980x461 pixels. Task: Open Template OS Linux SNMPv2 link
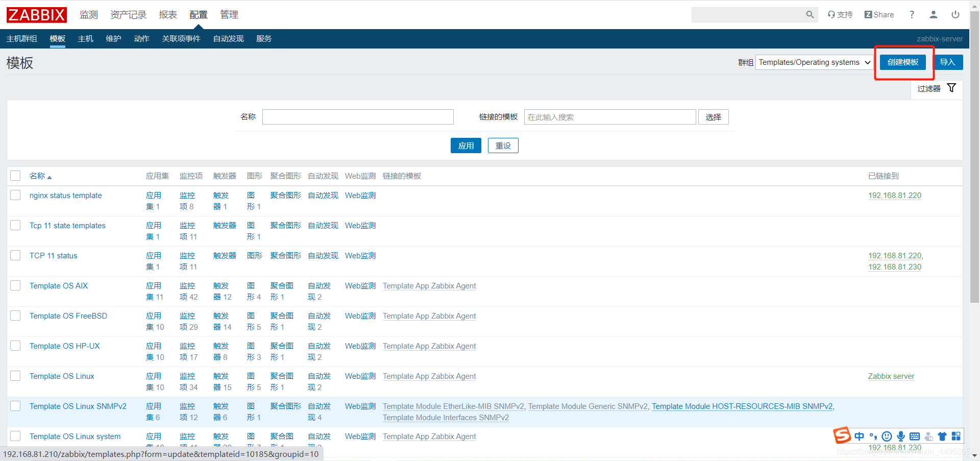pos(78,406)
